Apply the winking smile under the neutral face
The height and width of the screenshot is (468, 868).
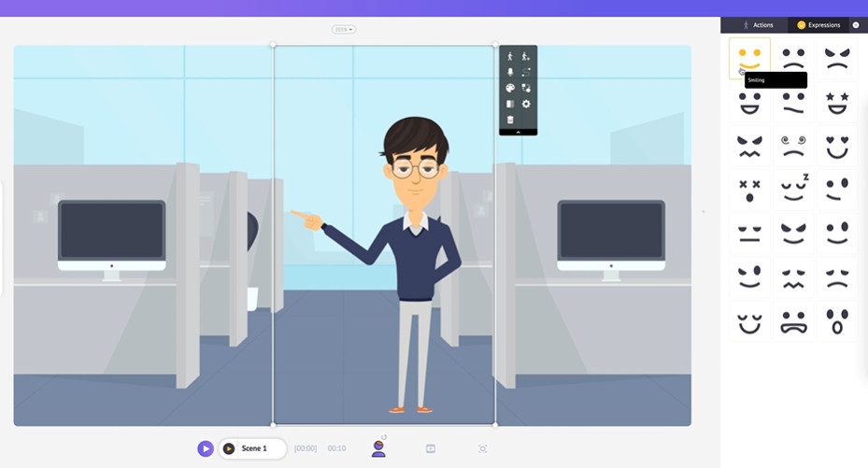click(749, 277)
